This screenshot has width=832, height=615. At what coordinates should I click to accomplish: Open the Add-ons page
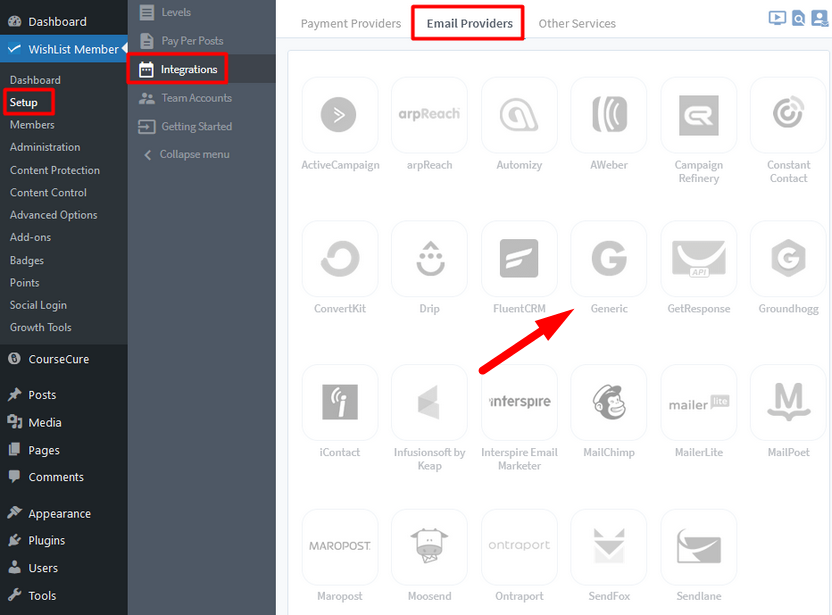(31, 237)
